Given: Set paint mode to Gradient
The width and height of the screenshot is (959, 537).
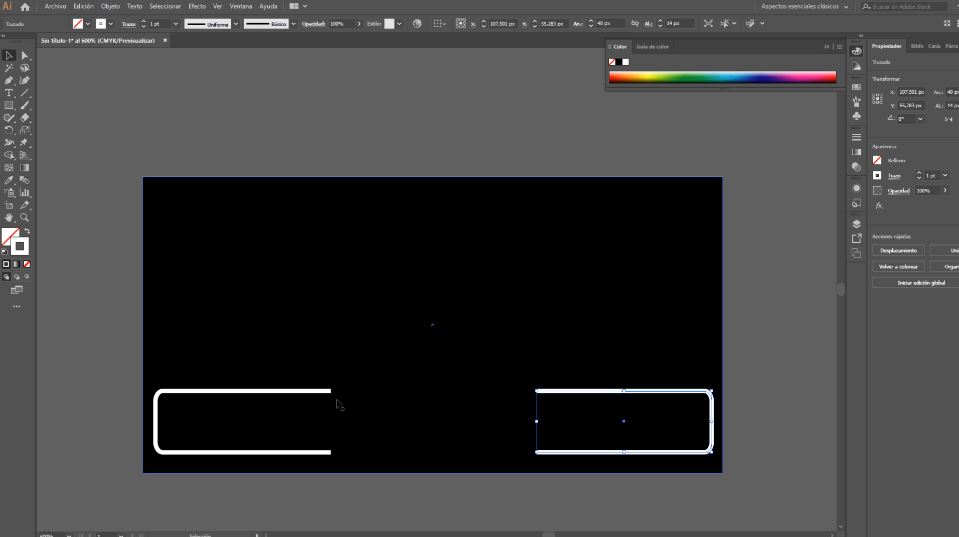Looking at the screenshot, I should tap(17, 264).
